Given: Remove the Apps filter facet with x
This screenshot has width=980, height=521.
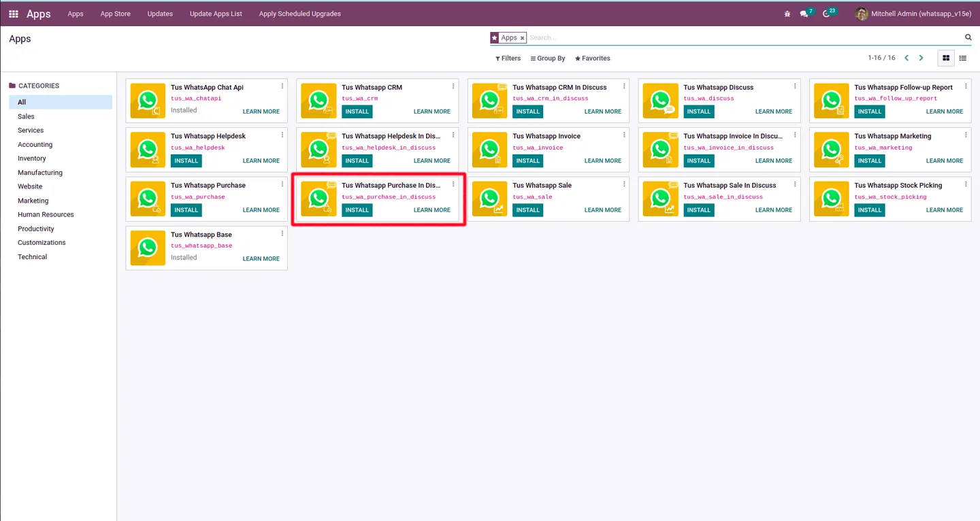Looking at the screenshot, I should click(x=522, y=38).
